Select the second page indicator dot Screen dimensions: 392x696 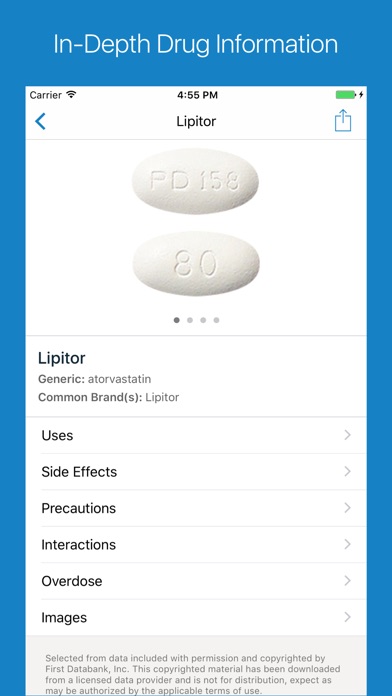[x=190, y=320]
